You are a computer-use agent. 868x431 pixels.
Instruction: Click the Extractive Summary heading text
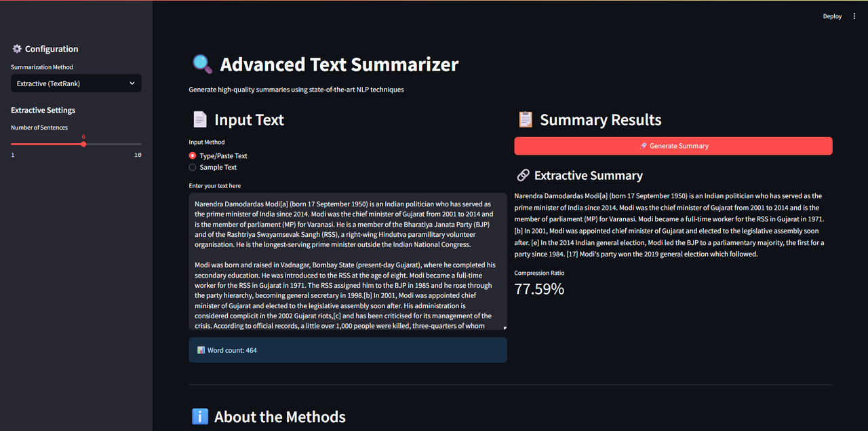(x=589, y=175)
